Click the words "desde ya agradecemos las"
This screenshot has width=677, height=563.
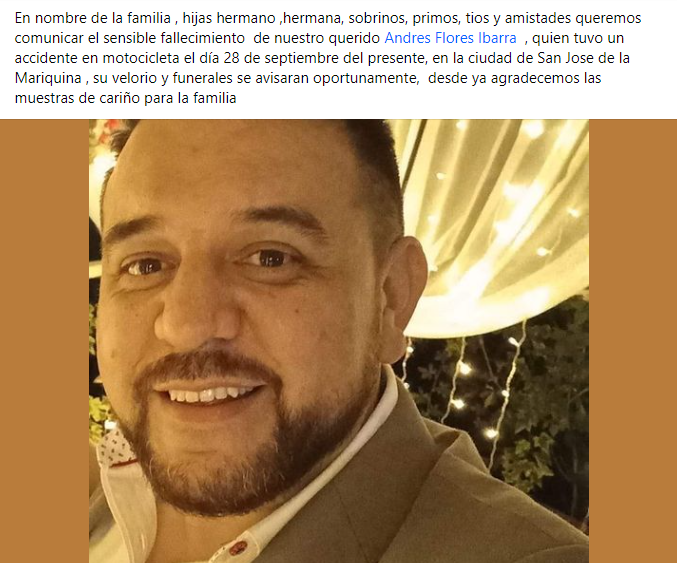pyautogui.click(x=515, y=78)
